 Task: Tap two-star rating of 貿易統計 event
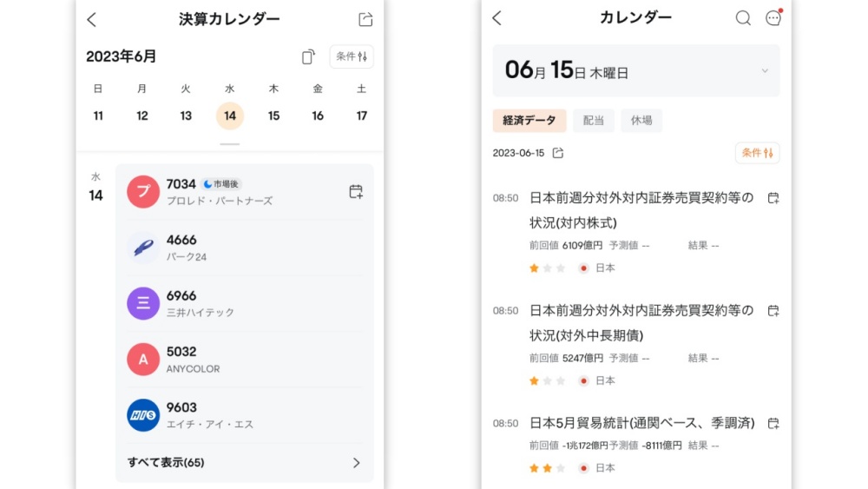(547, 468)
